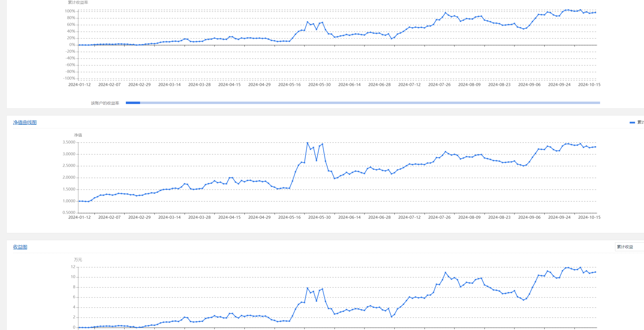The height and width of the screenshot is (330, 644).
Task: Click the 100% label on 累计收益率 axis
Action: [x=70, y=11]
